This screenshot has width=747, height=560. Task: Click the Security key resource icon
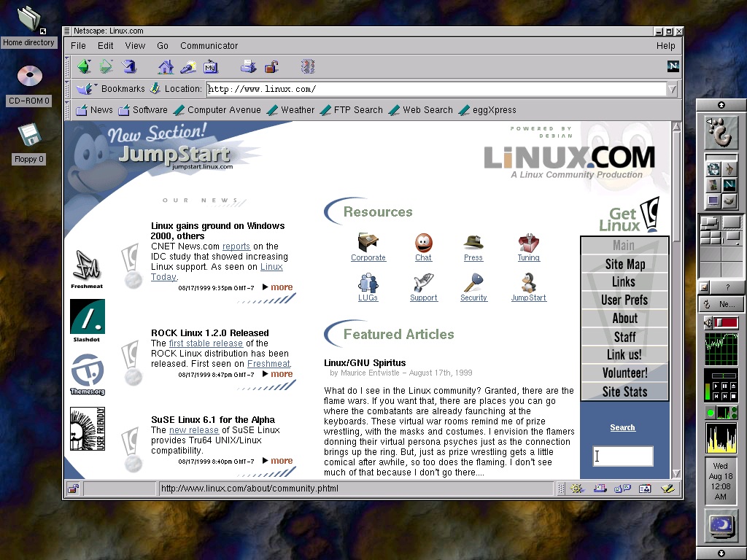(x=473, y=283)
